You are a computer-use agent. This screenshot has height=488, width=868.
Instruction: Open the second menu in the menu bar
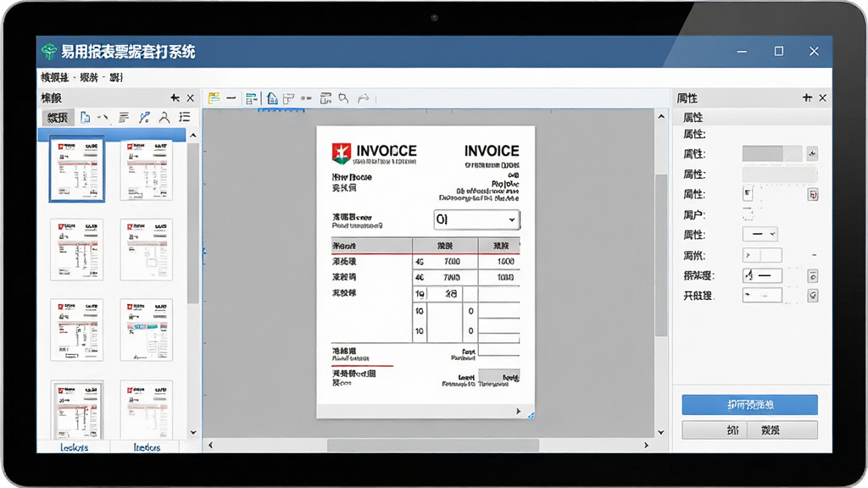[88, 77]
